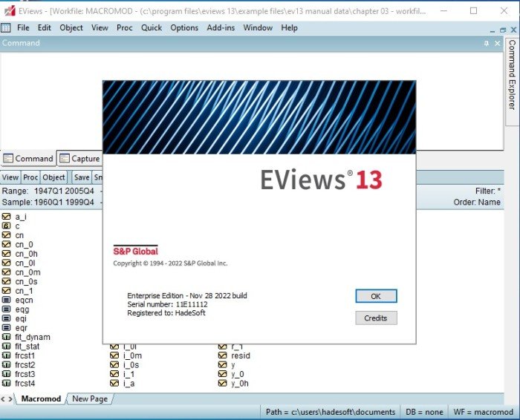The image size is (520, 420).
Task: Select series icon for cn
Action: 6,235
